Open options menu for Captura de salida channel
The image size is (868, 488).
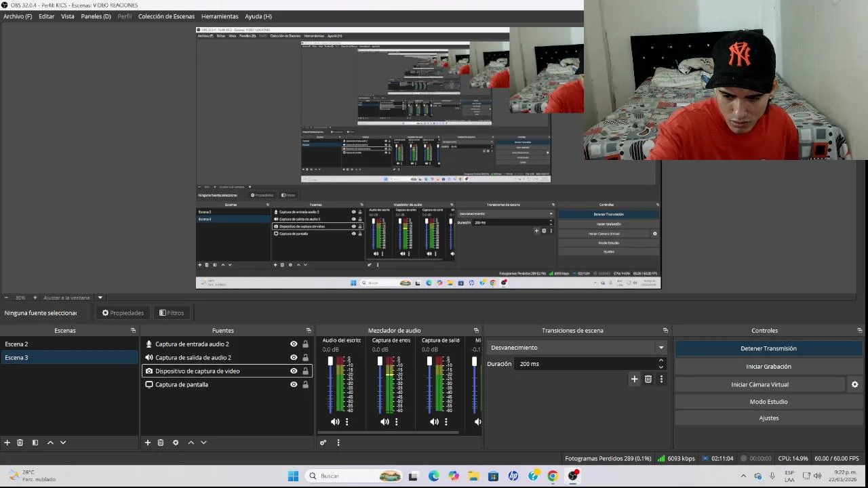click(446, 422)
